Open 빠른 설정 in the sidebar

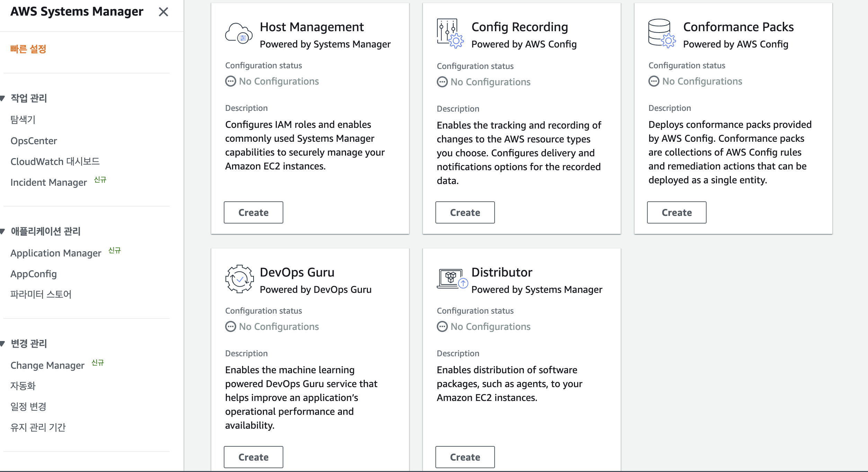(28, 49)
